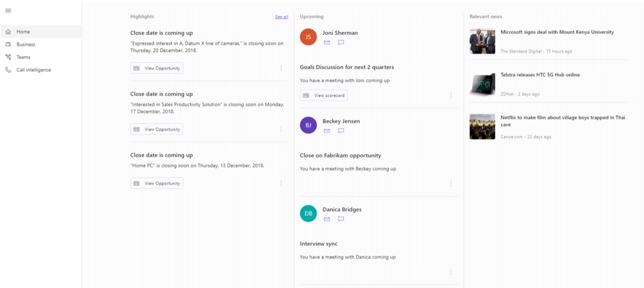Image resolution: width=644 pixels, height=288 pixels.
Task: Click View scorecard button
Action: click(324, 96)
